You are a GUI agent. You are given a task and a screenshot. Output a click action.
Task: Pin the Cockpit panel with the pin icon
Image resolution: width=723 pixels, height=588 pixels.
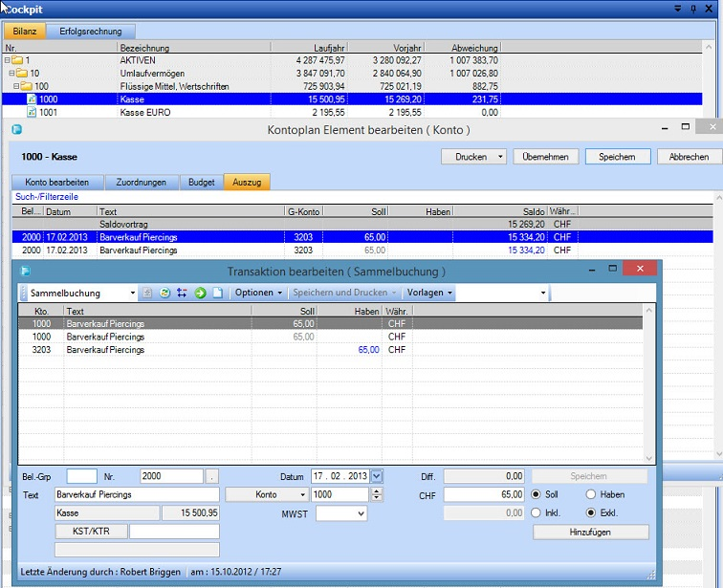[x=692, y=8]
